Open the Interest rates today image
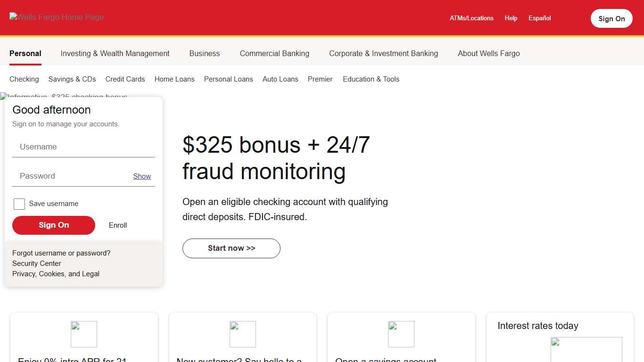644x362 pixels. 586,350
